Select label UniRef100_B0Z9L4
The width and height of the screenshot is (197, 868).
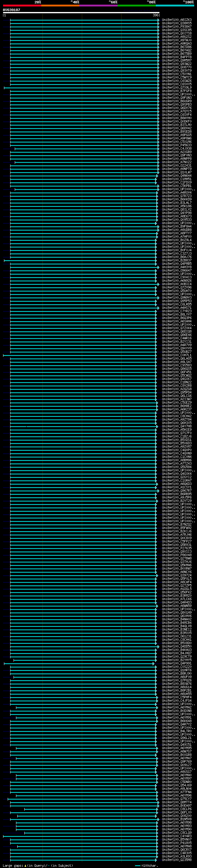177,240
